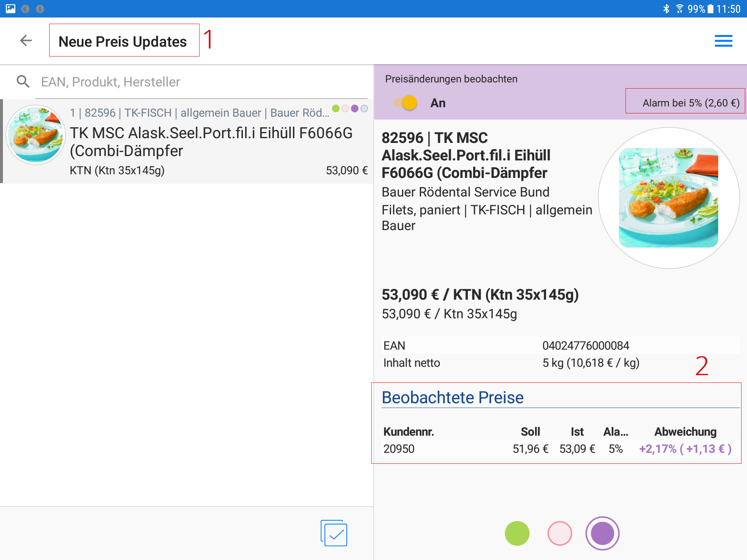Image resolution: width=747 pixels, height=560 pixels.
Task: Expand the Beobachtete Preise section header
Action: click(452, 397)
